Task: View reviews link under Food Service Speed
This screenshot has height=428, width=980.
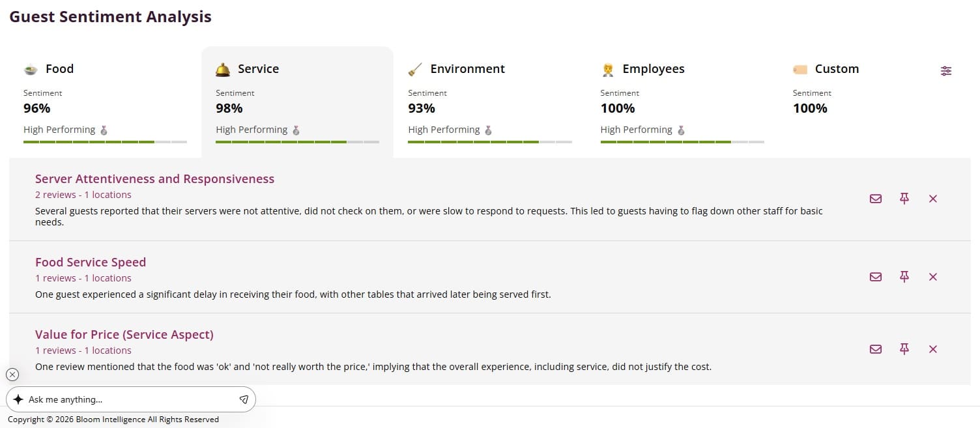Action: click(x=83, y=278)
